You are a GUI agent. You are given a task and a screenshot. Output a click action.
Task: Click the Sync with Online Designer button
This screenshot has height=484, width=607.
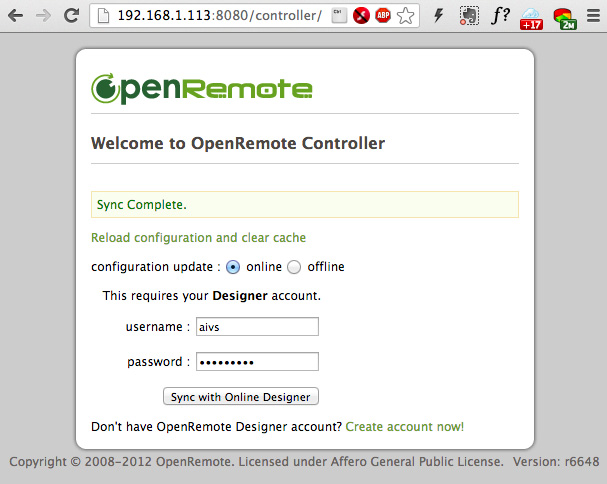pyautogui.click(x=240, y=397)
